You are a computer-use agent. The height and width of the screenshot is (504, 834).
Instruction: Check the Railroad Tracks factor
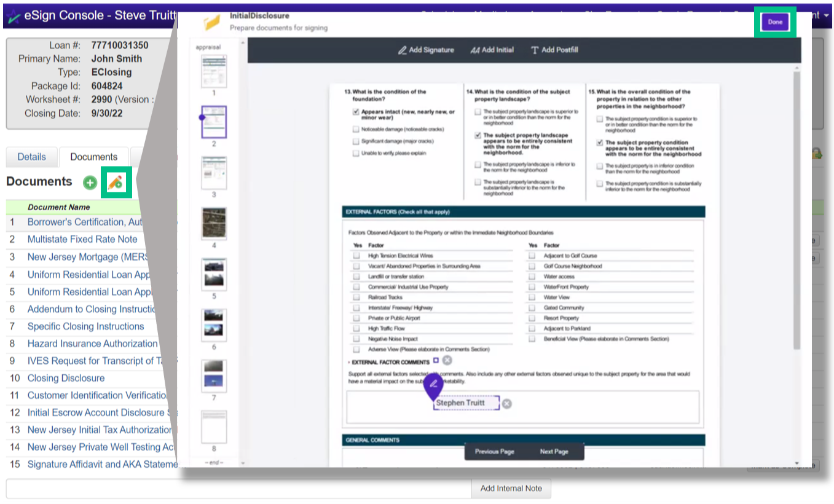356,297
